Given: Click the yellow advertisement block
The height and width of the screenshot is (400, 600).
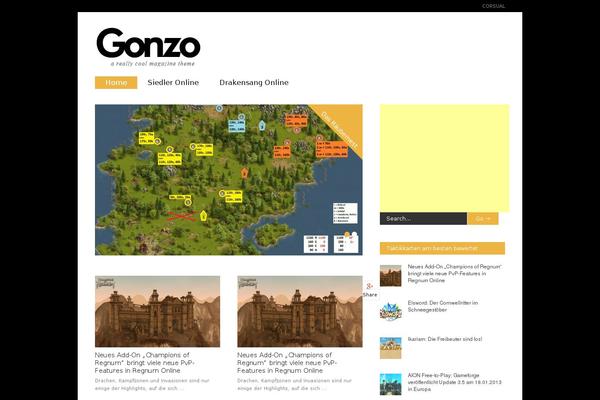Looking at the screenshot, I should point(444,158).
